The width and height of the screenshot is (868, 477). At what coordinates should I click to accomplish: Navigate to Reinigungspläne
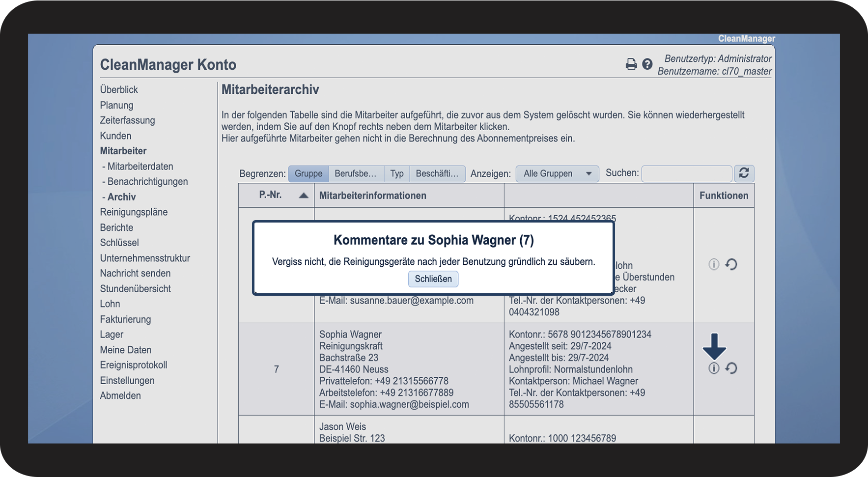coord(134,212)
